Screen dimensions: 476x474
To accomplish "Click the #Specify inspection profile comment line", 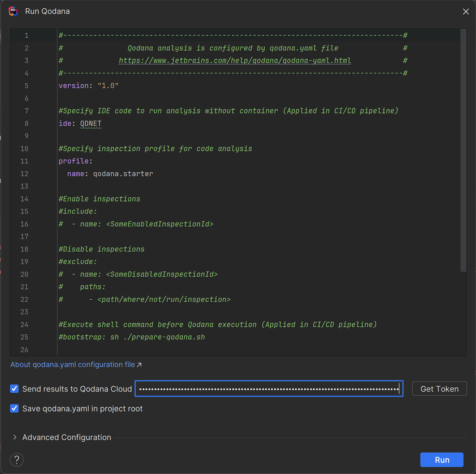I will click(x=155, y=149).
